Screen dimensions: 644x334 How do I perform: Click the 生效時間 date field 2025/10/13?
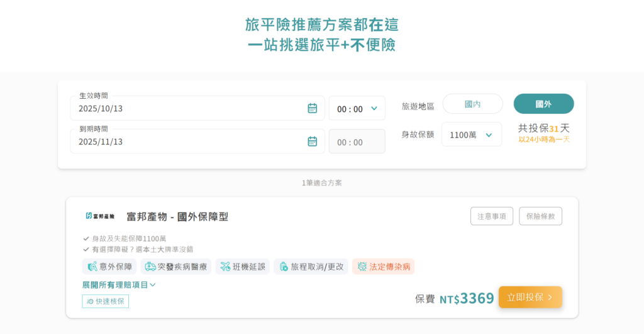pyautogui.click(x=189, y=109)
